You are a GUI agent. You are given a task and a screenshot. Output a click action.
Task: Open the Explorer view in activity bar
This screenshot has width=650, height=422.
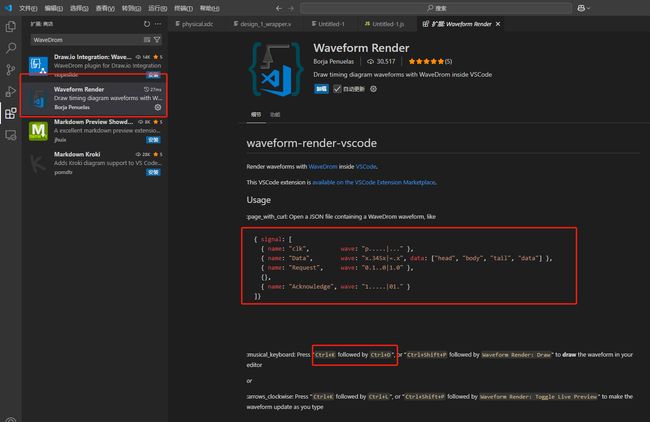point(11,27)
